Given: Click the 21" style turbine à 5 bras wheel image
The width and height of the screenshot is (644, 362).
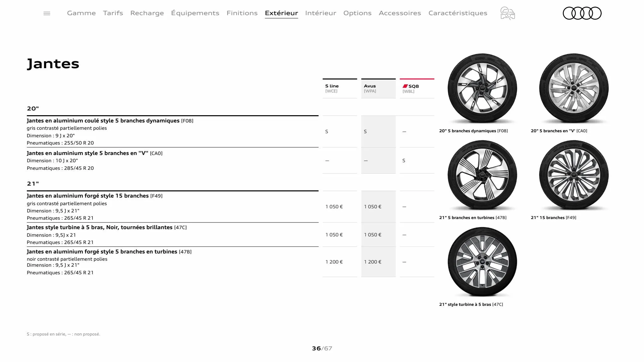Looking at the screenshot, I should pos(482,262).
